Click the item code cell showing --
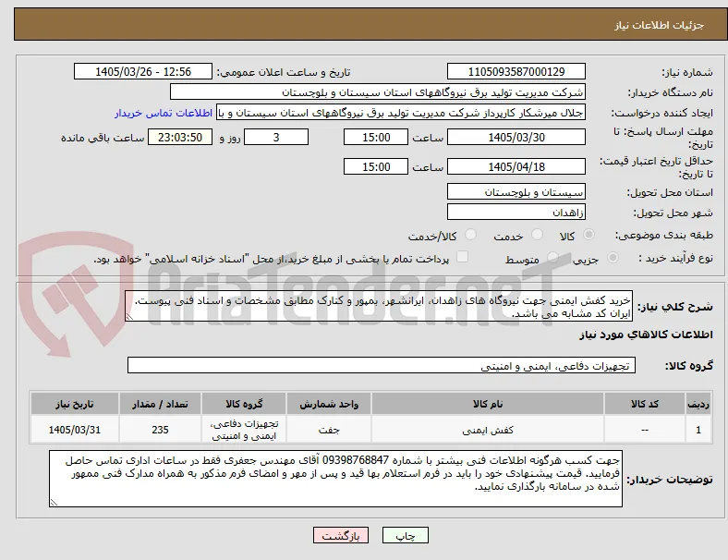The image size is (728, 560). click(x=645, y=430)
